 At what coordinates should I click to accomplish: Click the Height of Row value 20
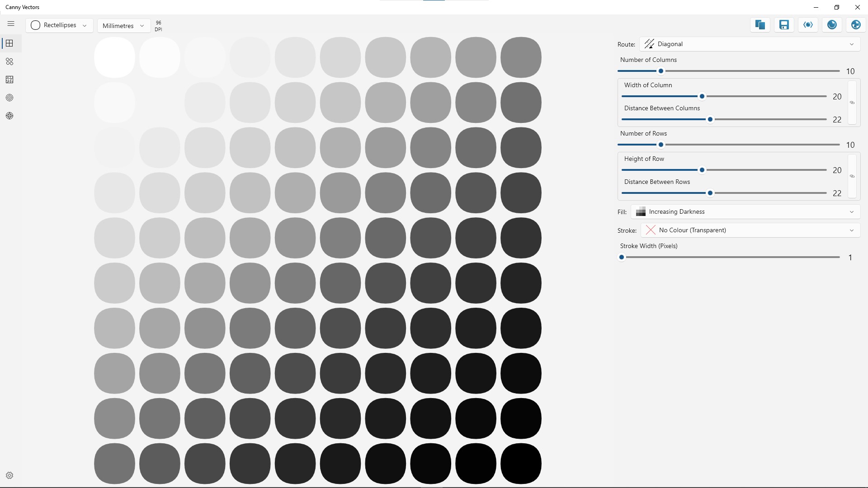click(837, 170)
